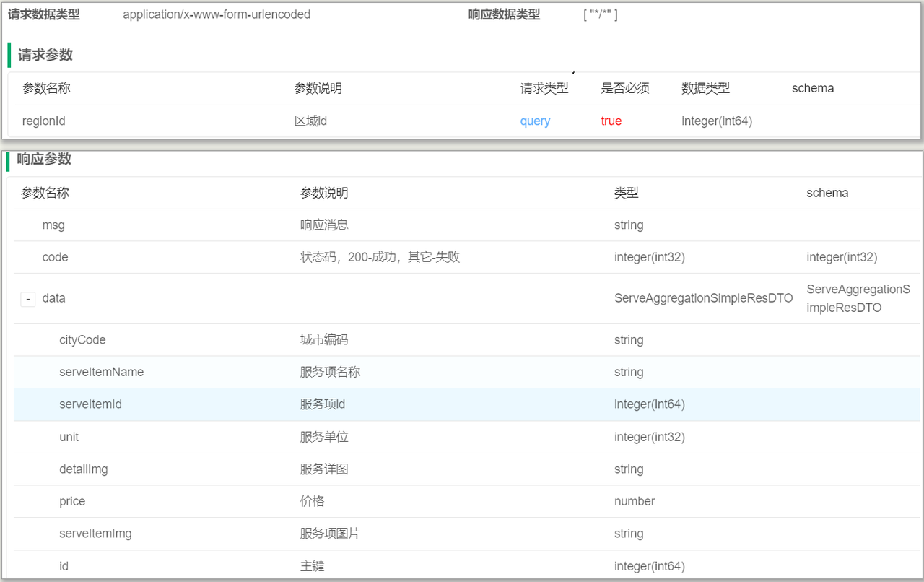Viewport: 924px width, 582px height.
Task: Select the msg response parameter row
Action: (x=53, y=225)
